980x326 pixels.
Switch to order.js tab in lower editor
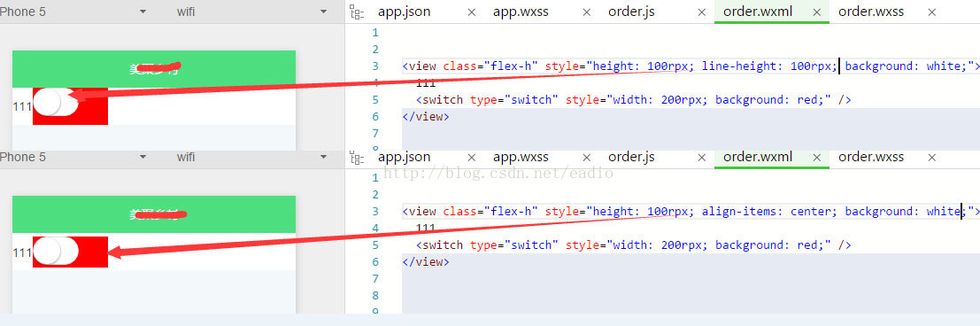631,157
